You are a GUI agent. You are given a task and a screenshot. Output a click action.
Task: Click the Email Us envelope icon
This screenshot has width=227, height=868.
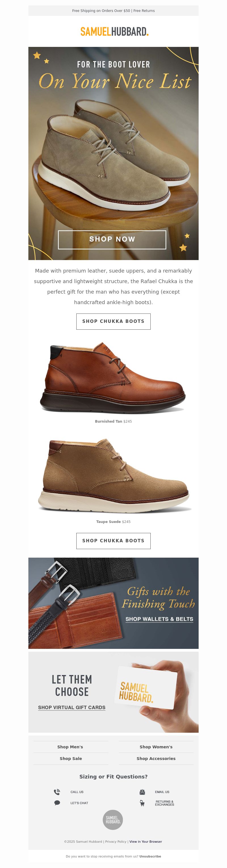(x=142, y=792)
